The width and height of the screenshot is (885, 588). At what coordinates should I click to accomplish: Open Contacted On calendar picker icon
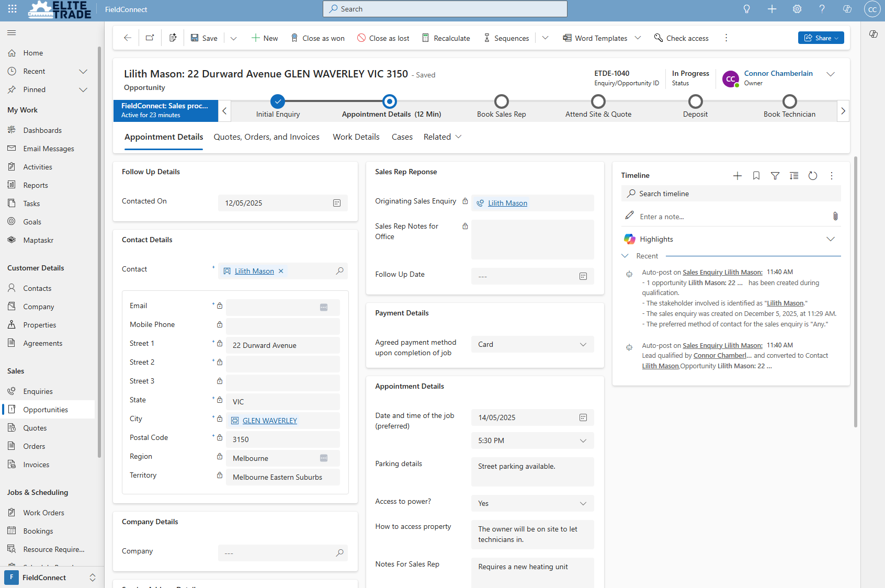pos(337,203)
